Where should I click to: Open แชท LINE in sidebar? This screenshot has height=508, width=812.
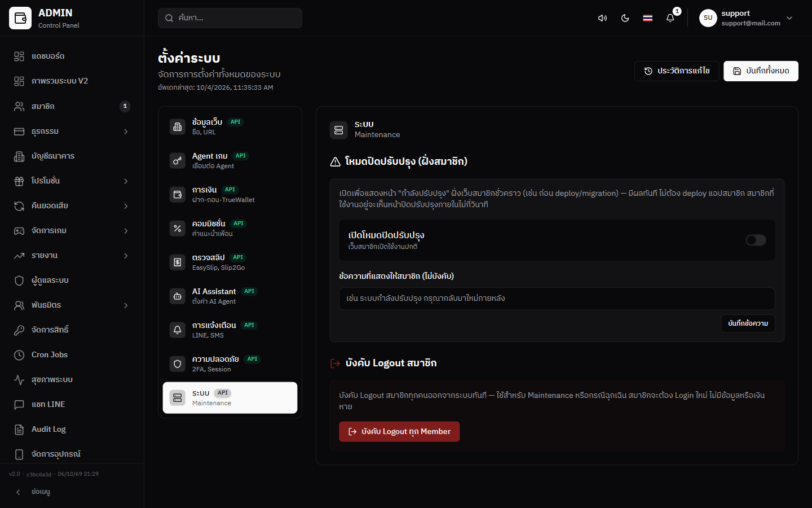point(72,405)
